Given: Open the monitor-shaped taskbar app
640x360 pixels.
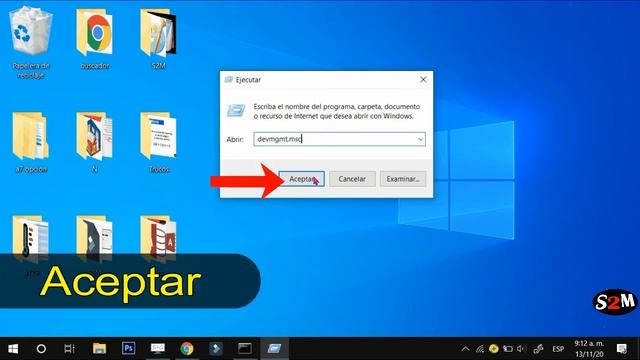Looking at the screenshot, I should coord(158,349).
